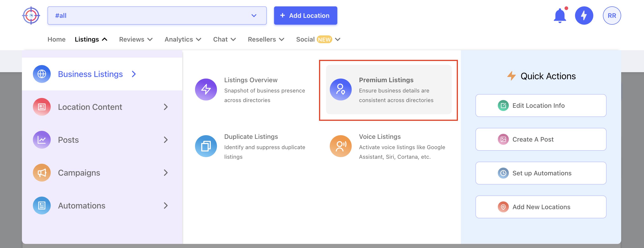
Task: Click 'Identify and suppress duplicate listings' text
Action: [264, 152]
